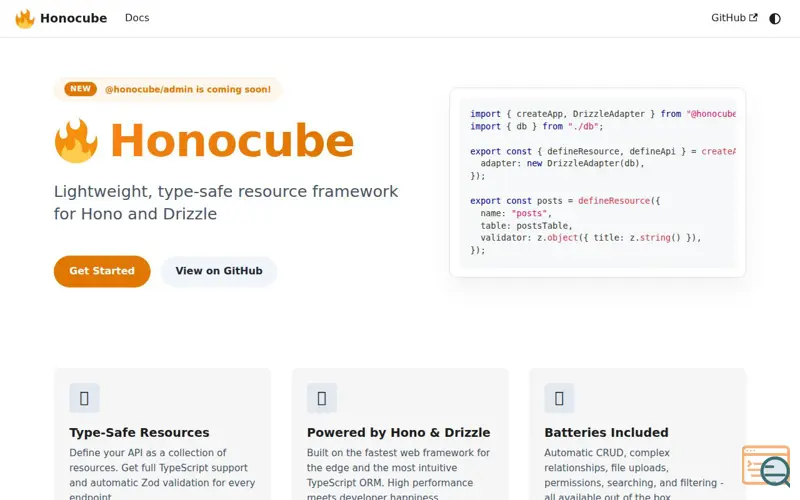Select the Powered by Hono & Drizzle heading

pyautogui.click(x=398, y=433)
